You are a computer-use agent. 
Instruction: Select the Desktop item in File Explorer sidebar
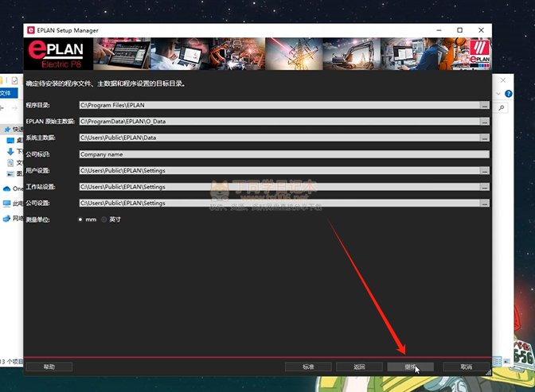[x=10, y=141]
